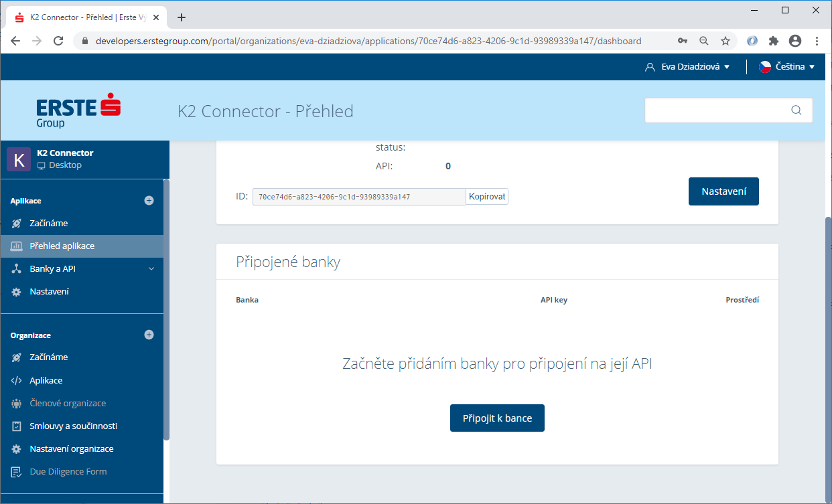Click the browser address bar URL
The width and height of the screenshot is (832, 504).
tap(368, 41)
